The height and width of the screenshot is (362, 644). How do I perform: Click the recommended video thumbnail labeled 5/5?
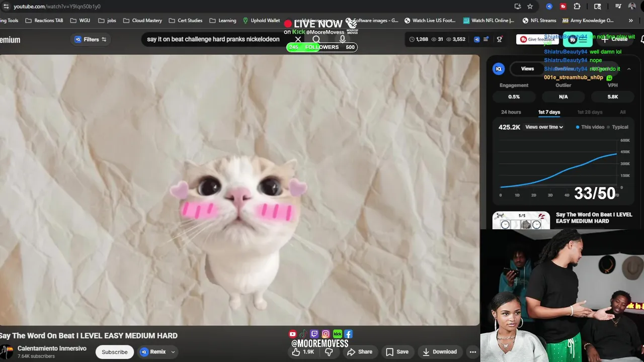coord(521,220)
